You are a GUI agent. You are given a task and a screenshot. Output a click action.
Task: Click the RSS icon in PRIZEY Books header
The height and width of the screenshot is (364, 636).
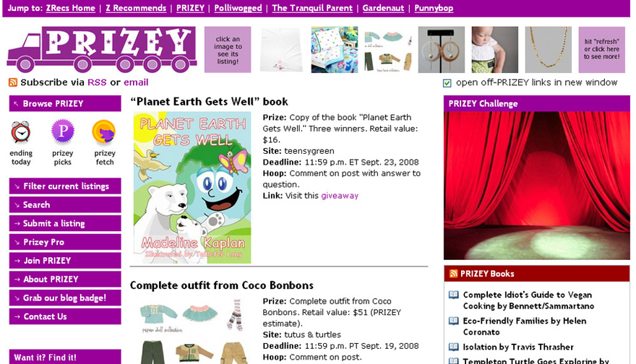(x=453, y=274)
